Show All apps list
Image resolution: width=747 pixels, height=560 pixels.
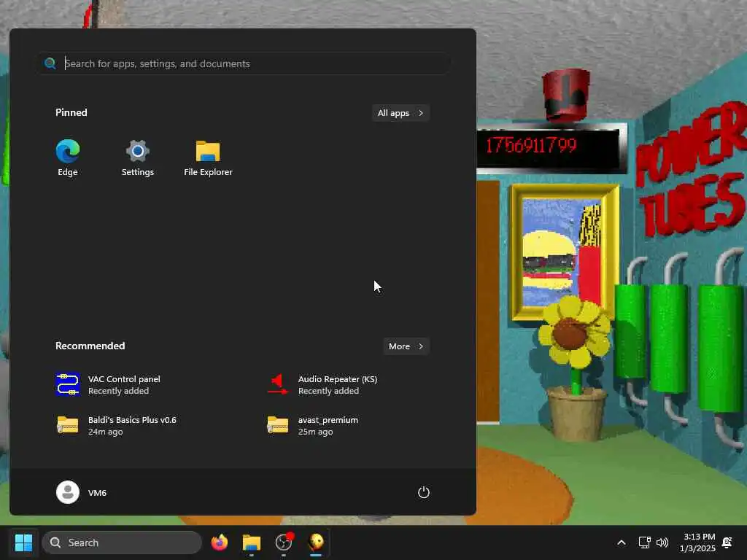tap(400, 113)
